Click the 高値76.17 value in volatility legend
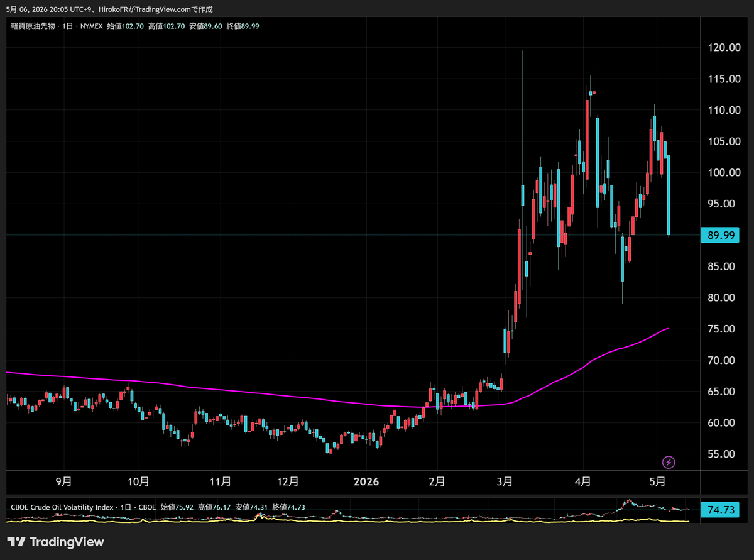The height and width of the screenshot is (560, 754). 214,507
